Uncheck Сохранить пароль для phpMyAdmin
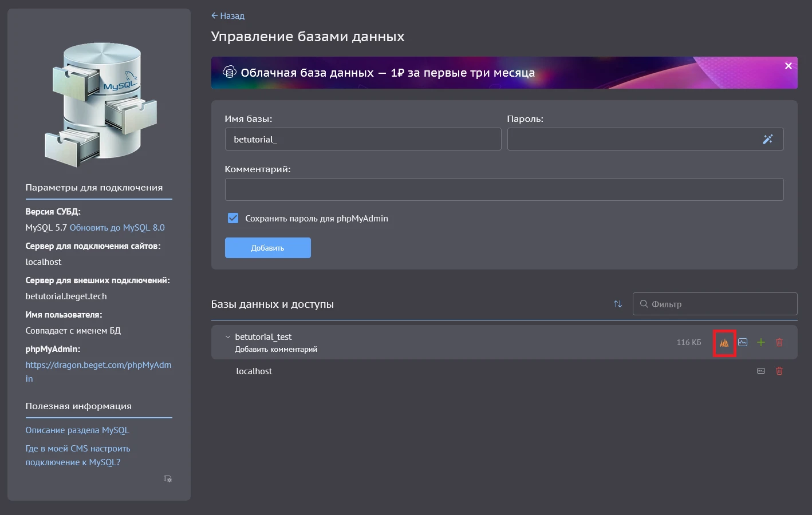The height and width of the screenshot is (515, 812). click(x=232, y=218)
